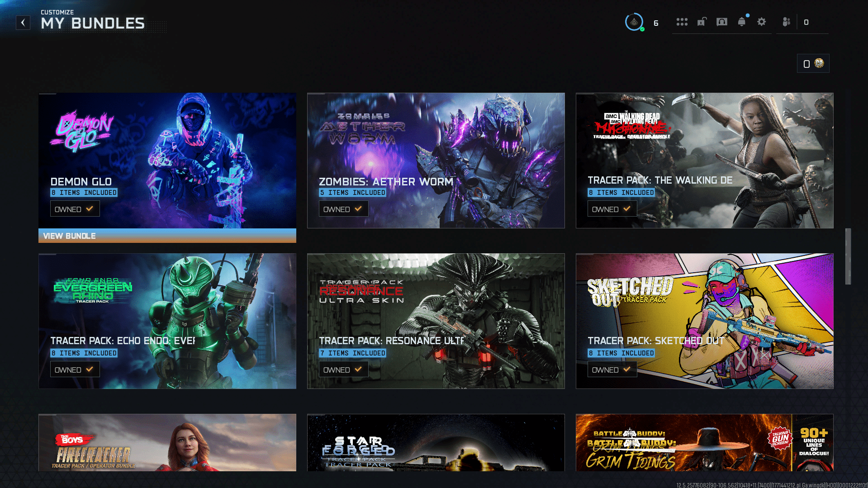Click the COD Points balance box
The width and height of the screenshot is (868, 488).
pyautogui.click(x=813, y=64)
